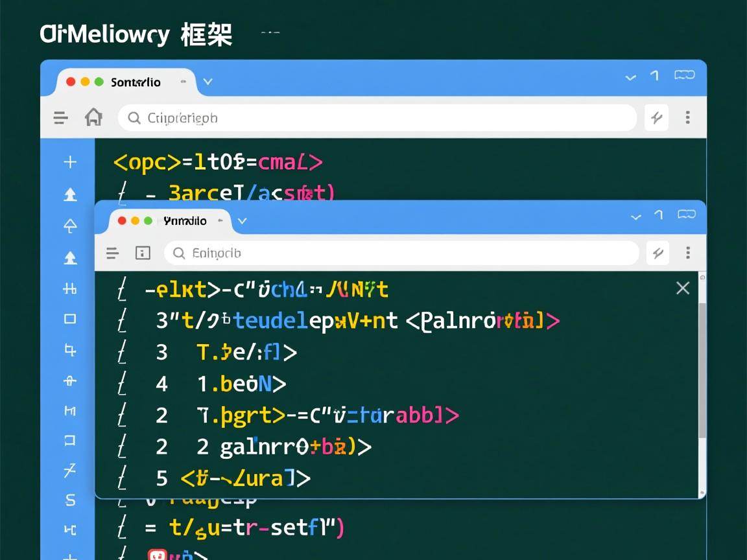Image resolution: width=747 pixels, height=560 pixels.
Task: Open the lightning action icon in the Ynnndilo toolbar
Action: point(658,253)
